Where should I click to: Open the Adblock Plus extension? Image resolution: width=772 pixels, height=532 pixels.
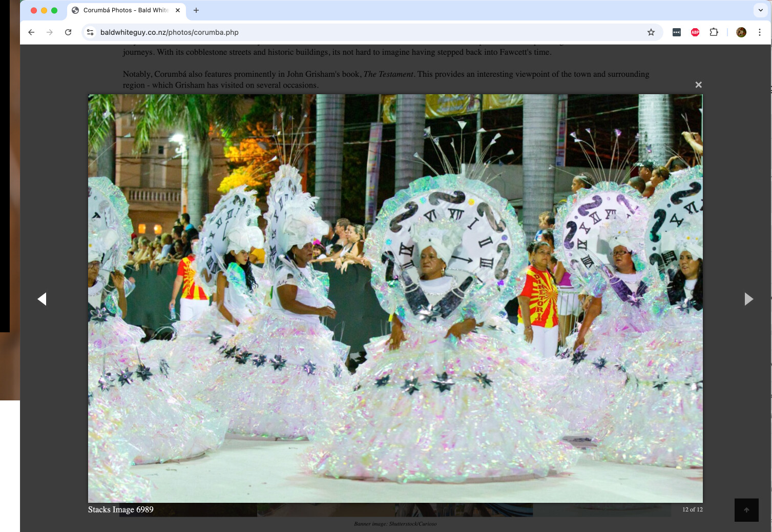695,32
